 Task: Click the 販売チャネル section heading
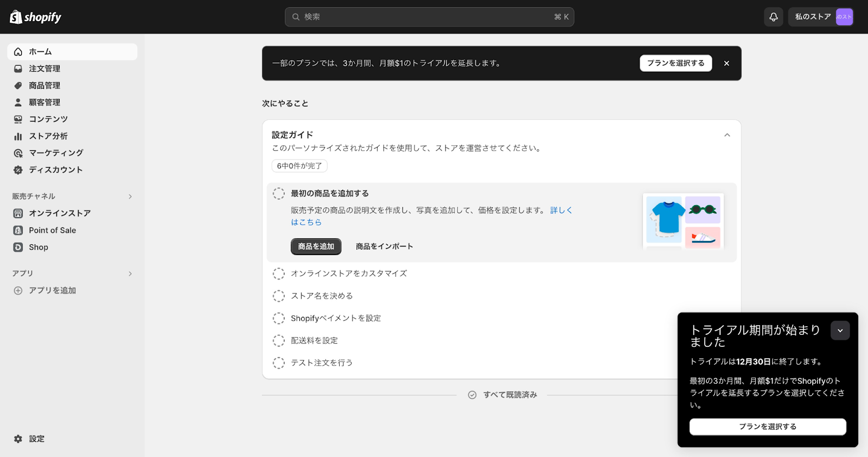(34, 196)
